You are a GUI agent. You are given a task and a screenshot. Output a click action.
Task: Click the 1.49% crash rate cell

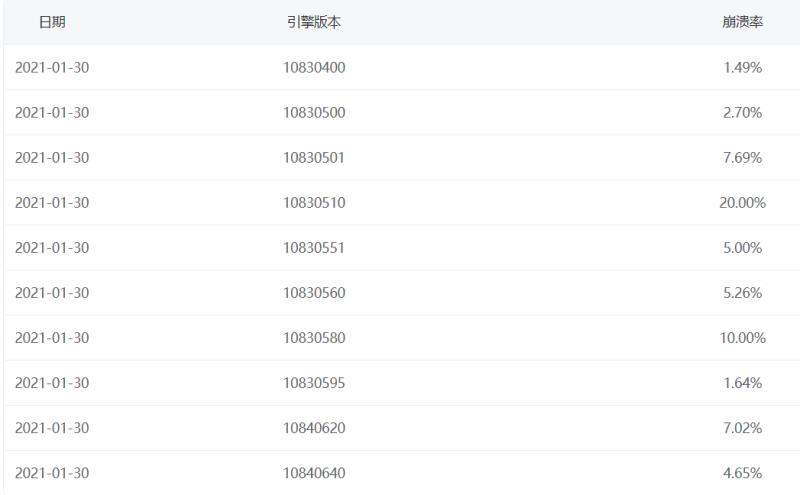pyautogui.click(x=742, y=68)
